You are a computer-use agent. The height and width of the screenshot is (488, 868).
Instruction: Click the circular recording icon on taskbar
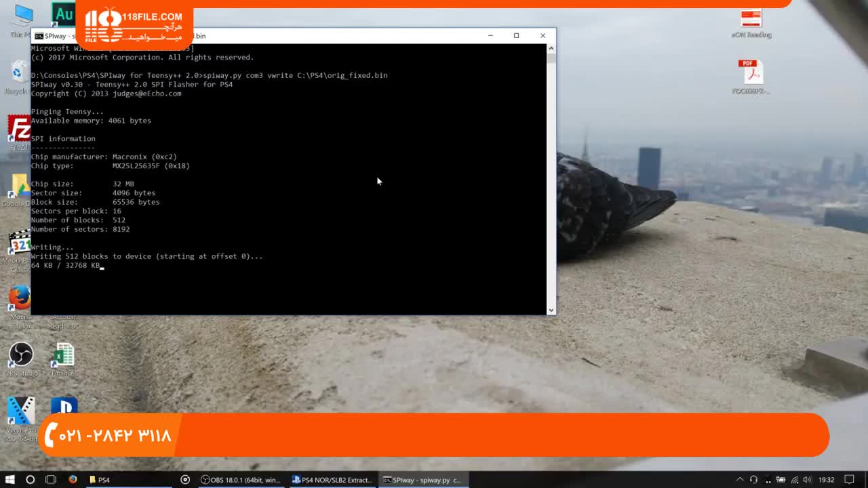[x=185, y=480]
